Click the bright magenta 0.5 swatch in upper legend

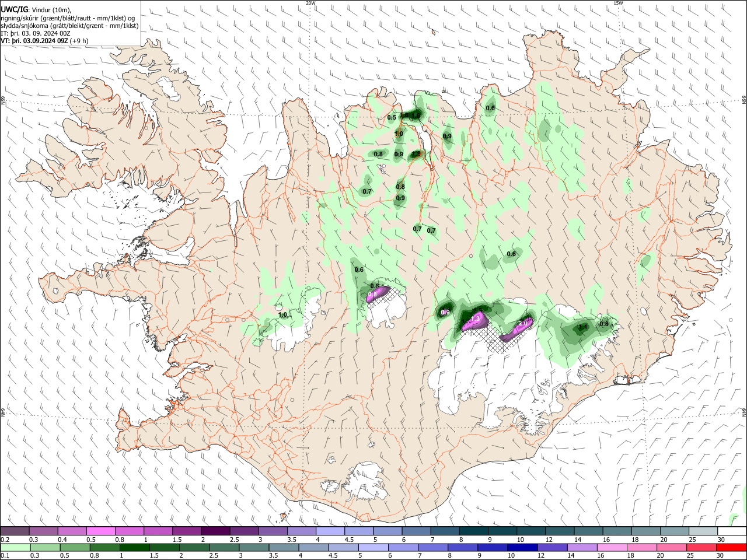tap(101, 531)
